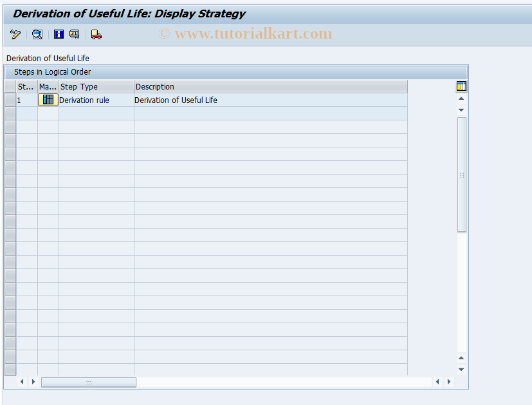
Task: Click the column configuration icon above the scrollbar
Action: pos(461,86)
